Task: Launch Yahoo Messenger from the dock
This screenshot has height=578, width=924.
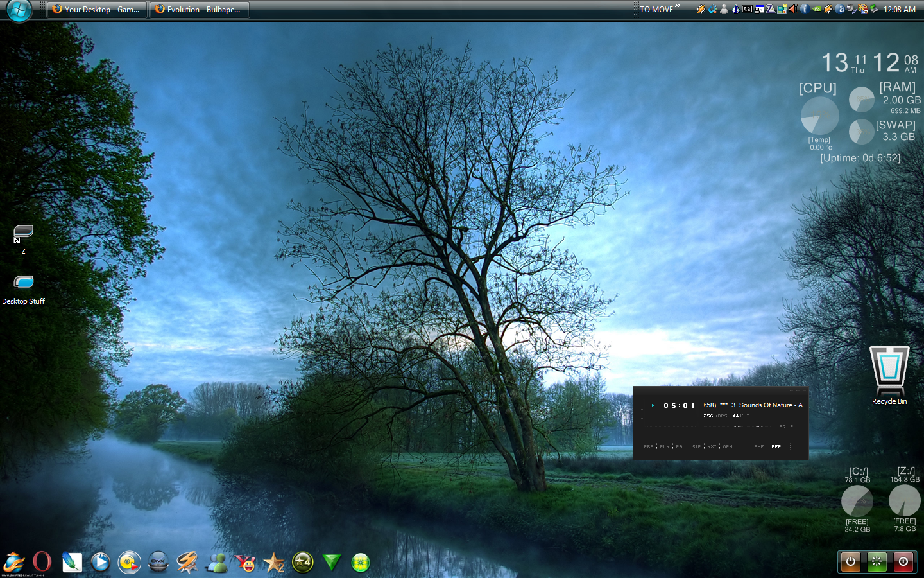Action: pyautogui.click(x=245, y=563)
